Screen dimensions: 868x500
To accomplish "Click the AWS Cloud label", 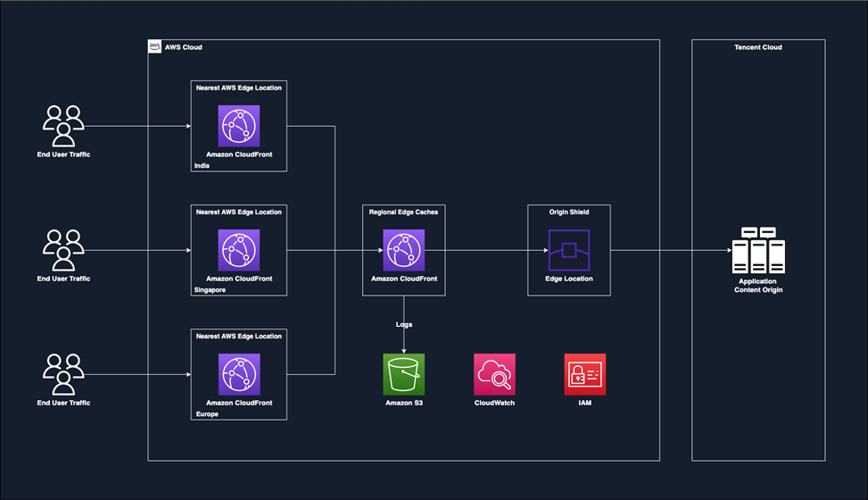I will (x=183, y=46).
